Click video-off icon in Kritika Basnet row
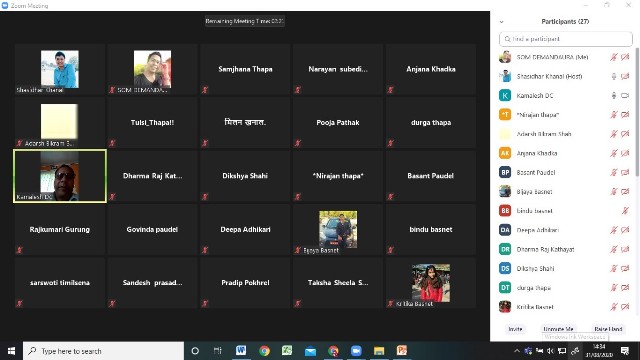This screenshot has width=640, height=360. pyautogui.click(x=625, y=307)
